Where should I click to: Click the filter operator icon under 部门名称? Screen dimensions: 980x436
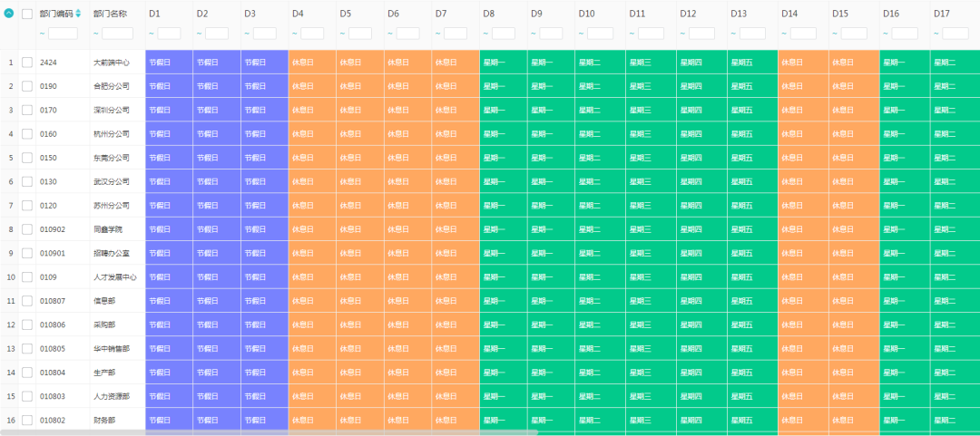(x=96, y=34)
